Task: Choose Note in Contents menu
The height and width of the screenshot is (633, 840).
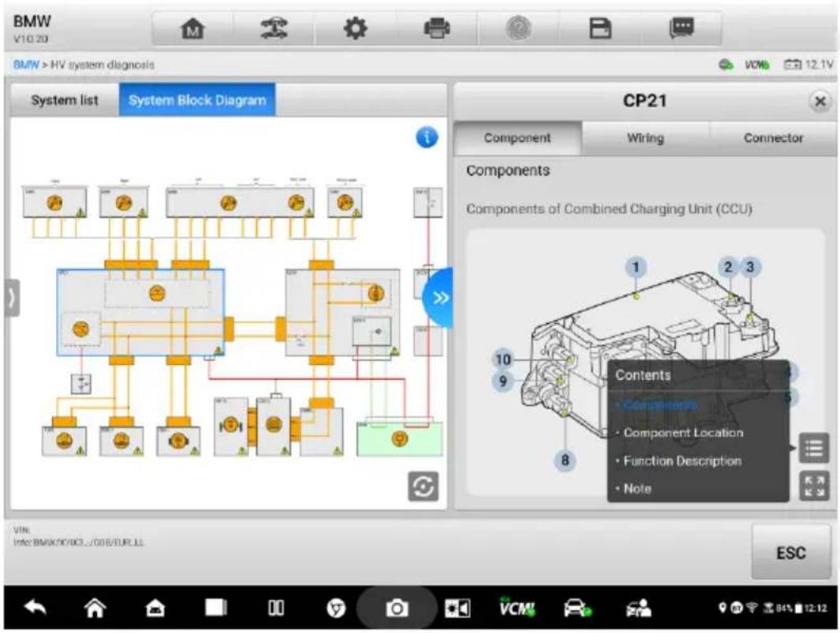Action: click(x=637, y=489)
